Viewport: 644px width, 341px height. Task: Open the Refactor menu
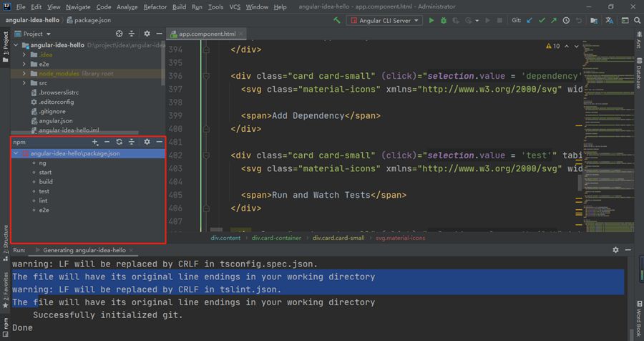[x=155, y=6]
